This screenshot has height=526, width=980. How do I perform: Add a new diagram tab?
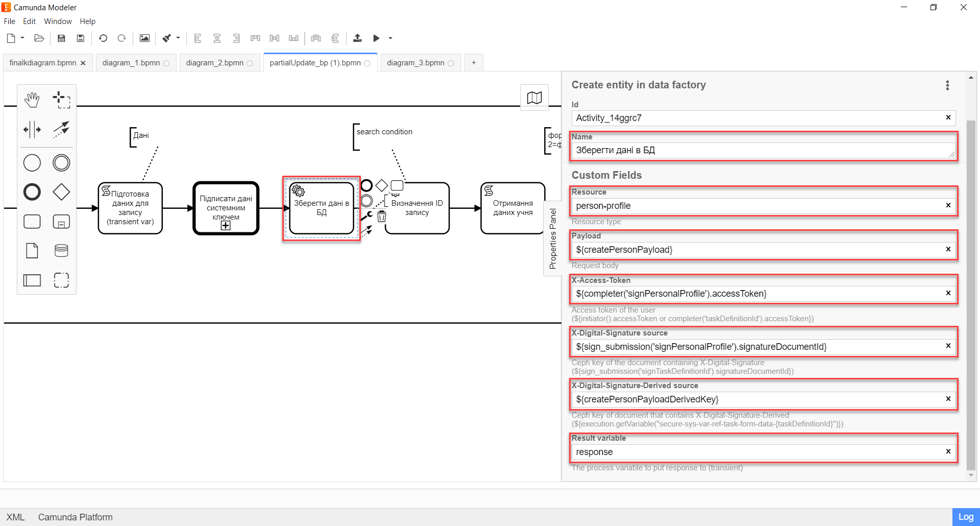[474, 63]
